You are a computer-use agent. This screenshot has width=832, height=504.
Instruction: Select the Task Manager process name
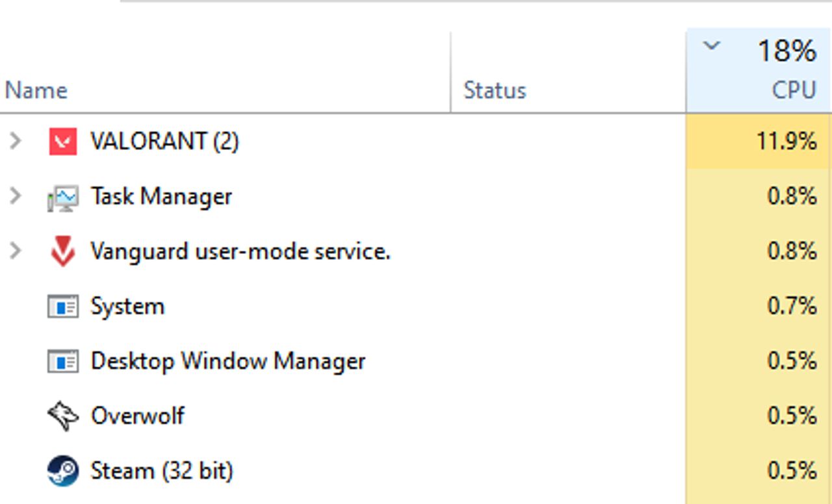click(161, 196)
